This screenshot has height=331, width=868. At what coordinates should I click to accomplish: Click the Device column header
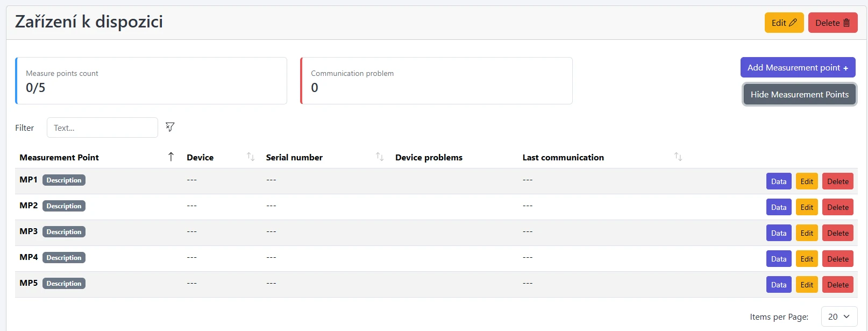point(200,157)
